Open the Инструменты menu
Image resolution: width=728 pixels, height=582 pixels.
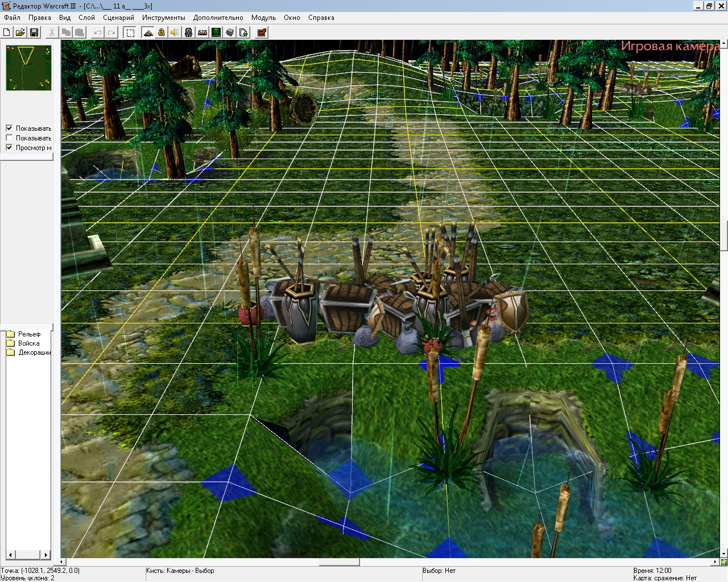[x=164, y=18]
